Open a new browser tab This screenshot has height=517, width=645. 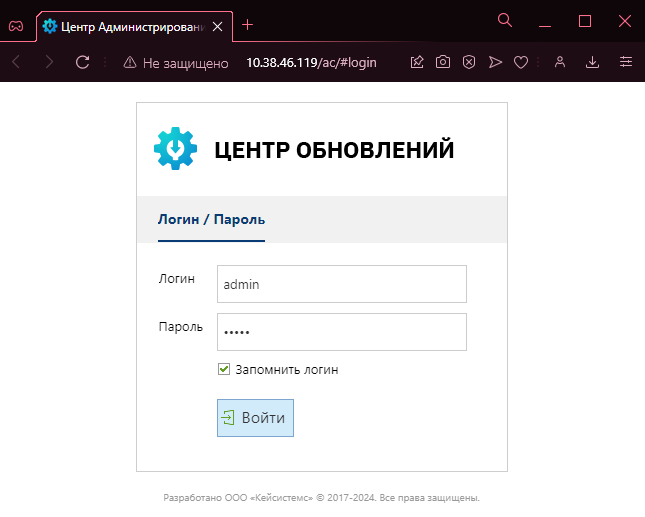tap(247, 25)
